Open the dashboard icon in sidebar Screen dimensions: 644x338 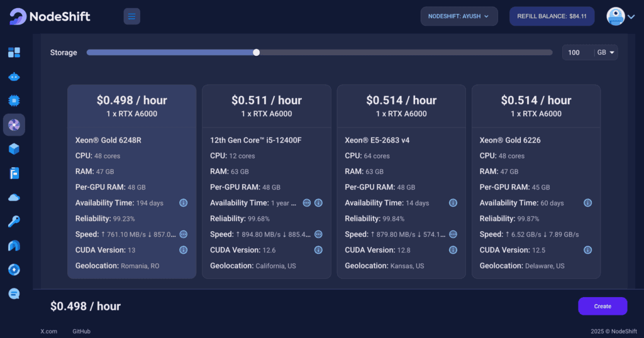click(14, 53)
